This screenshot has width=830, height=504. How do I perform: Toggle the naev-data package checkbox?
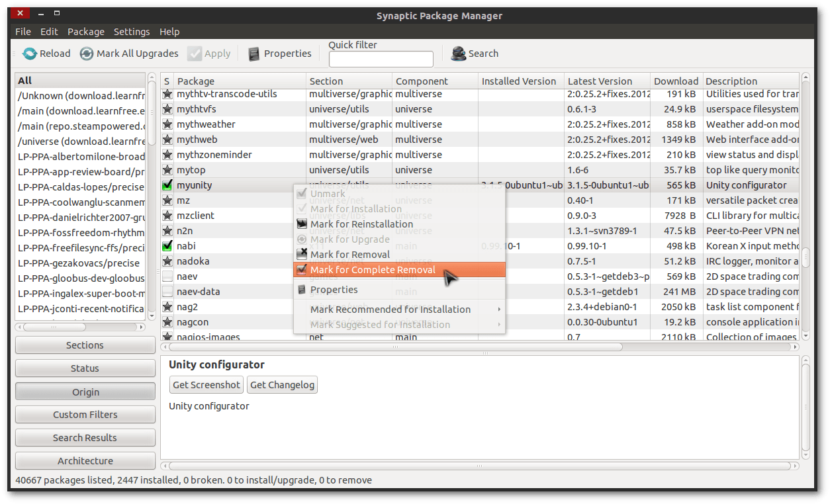[x=167, y=292]
